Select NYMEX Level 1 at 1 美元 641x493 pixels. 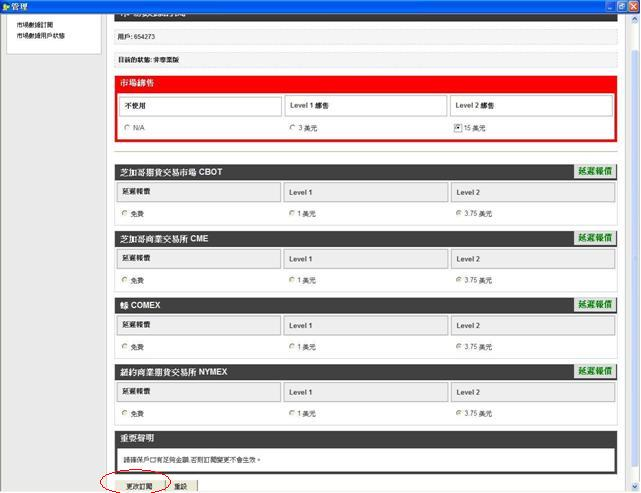(x=292, y=413)
